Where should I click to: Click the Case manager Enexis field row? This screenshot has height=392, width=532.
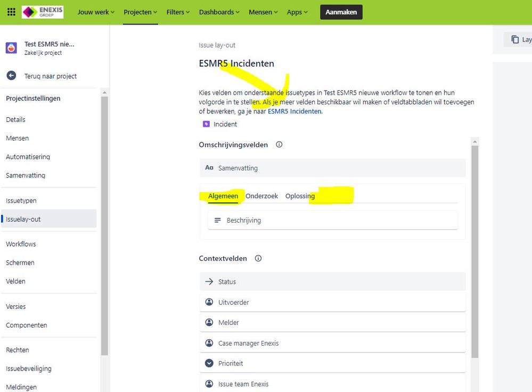[x=332, y=343]
